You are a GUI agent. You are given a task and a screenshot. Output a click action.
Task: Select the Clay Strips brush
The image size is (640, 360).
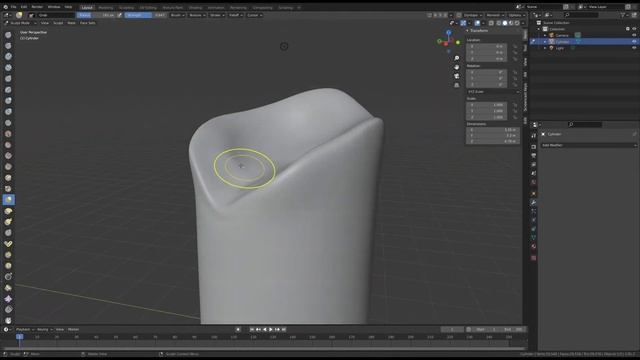pos(8,68)
